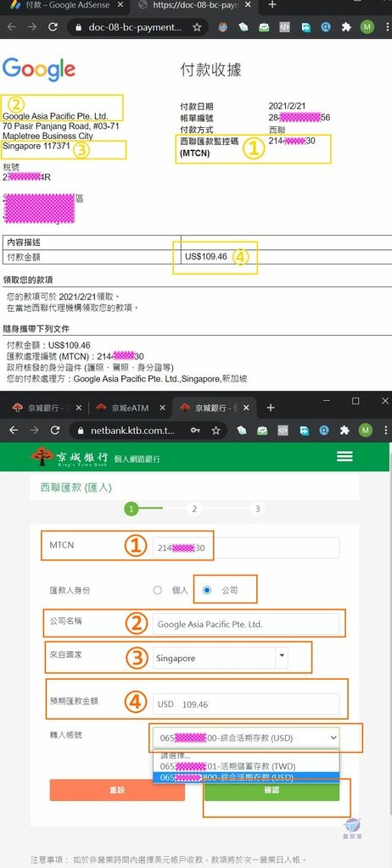Image resolution: width=392 pixels, height=868 pixels.
Task: Go back in the 京城銀行 window
Action: (x=14, y=430)
